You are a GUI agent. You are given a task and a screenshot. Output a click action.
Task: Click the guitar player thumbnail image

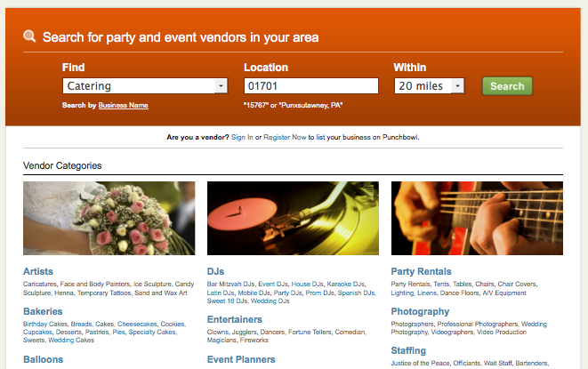477,218
